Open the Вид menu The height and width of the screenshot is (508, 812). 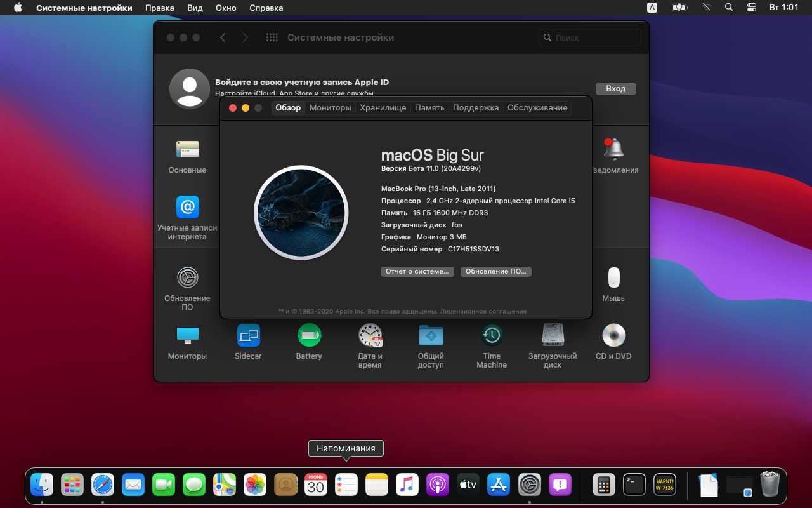click(195, 8)
